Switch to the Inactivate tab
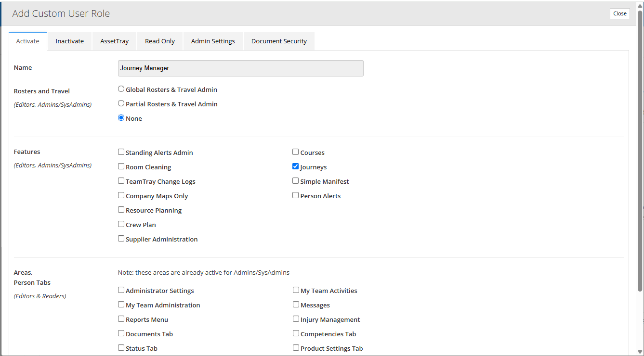644x356 pixels. pos(69,41)
